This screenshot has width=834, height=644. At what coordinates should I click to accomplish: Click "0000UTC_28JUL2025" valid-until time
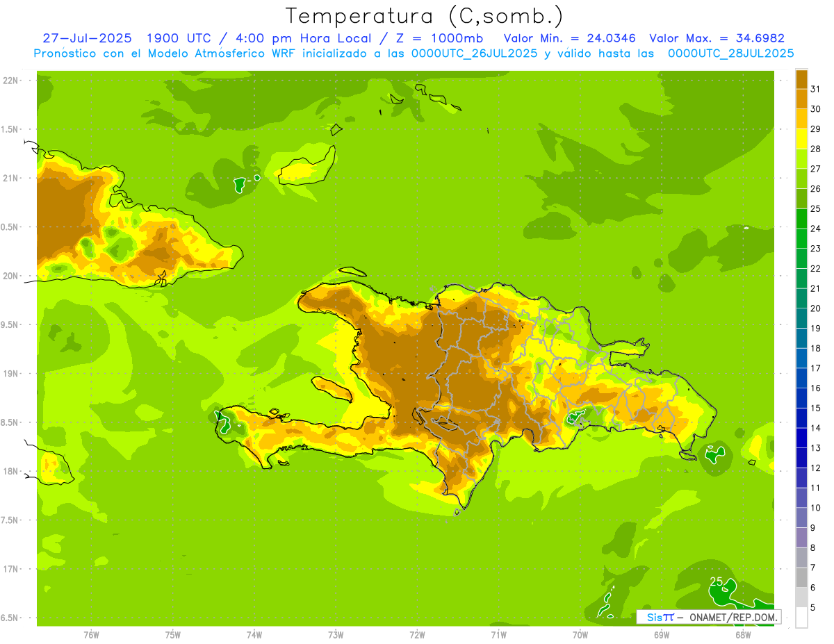(x=730, y=53)
